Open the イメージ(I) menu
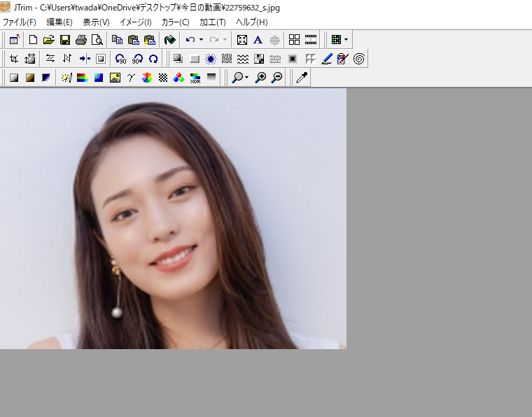Image resolution: width=532 pixels, height=417 pixels. click(x=135, y=22)
